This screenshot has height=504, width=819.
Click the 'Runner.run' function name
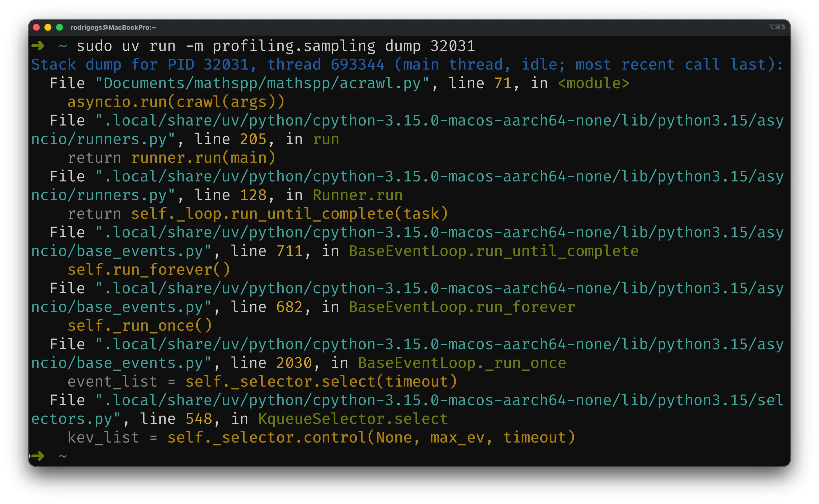(x=358, y=195)
